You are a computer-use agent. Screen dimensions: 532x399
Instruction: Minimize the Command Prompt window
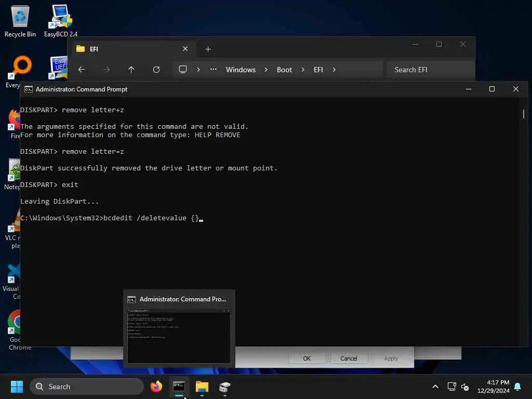[x=469, y=89]
